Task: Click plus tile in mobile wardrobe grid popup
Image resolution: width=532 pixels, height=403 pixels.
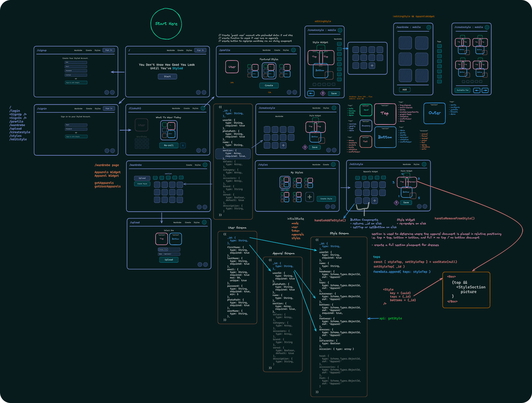Action: [372, 66]
